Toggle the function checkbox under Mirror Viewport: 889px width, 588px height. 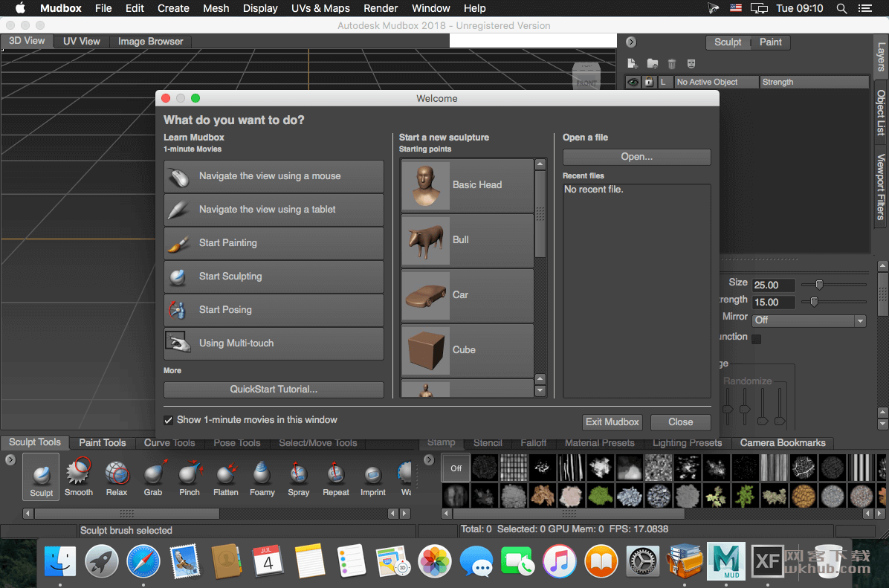(x=757, y=338)
